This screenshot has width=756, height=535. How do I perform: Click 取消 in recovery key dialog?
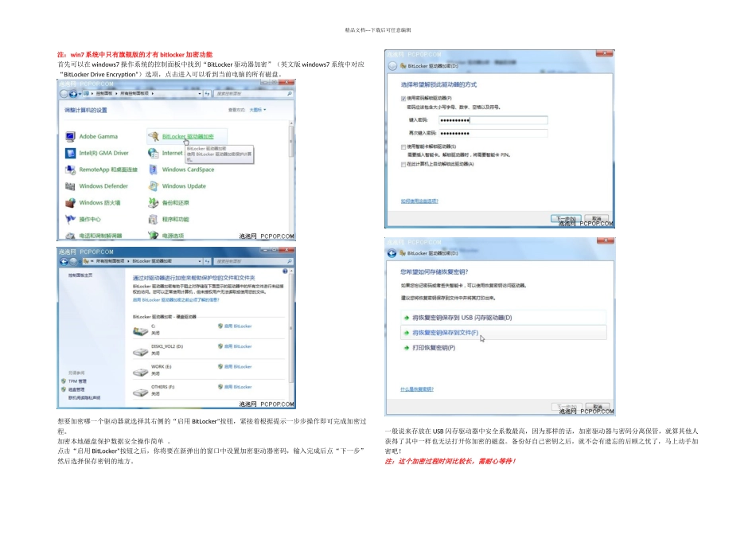point(598,407)
